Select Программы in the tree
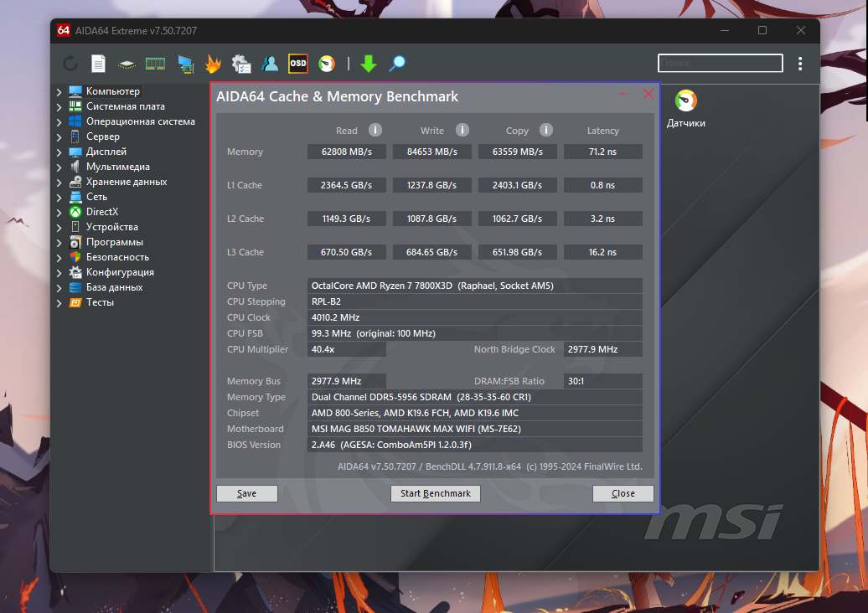868x613 pixels. pyautogui.click(x=115, y=242)
